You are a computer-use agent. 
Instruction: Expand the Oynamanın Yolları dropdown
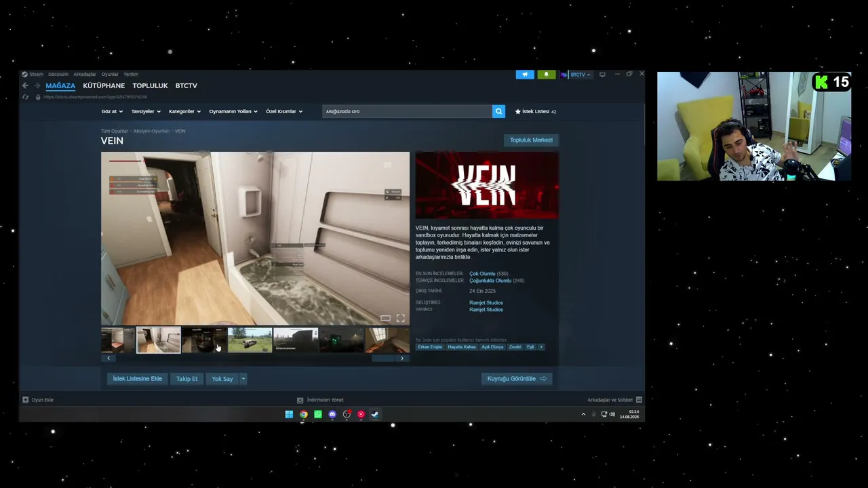click(233, 111)
